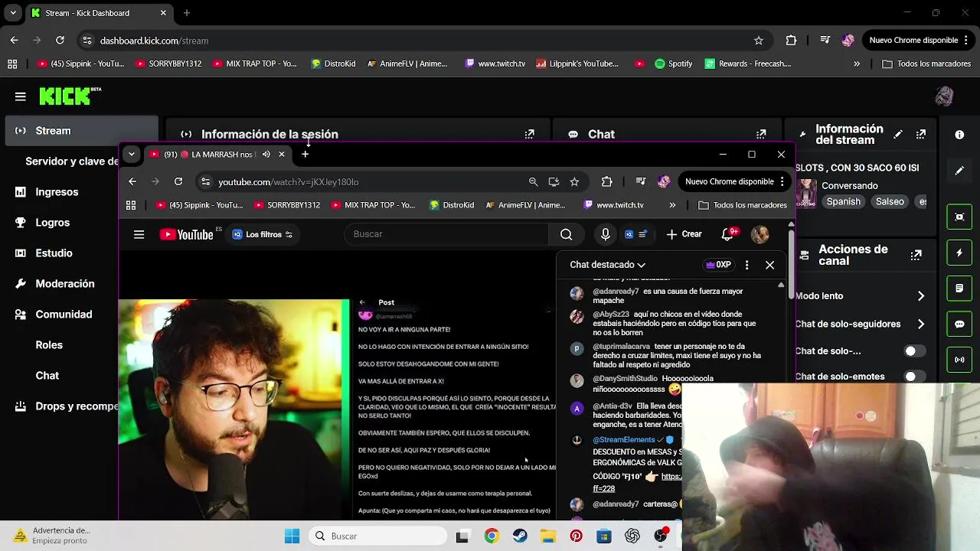
Task: Go back in the Post panel
Action: pos(362,302)
